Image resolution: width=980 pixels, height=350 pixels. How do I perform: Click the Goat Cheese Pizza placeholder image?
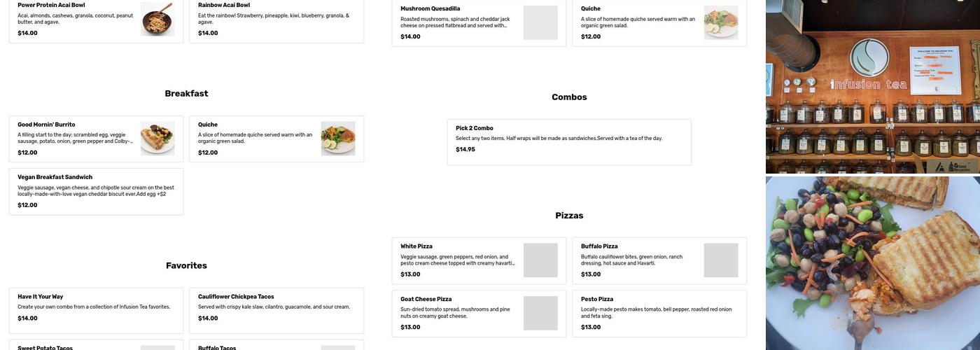tap(540, 314)
